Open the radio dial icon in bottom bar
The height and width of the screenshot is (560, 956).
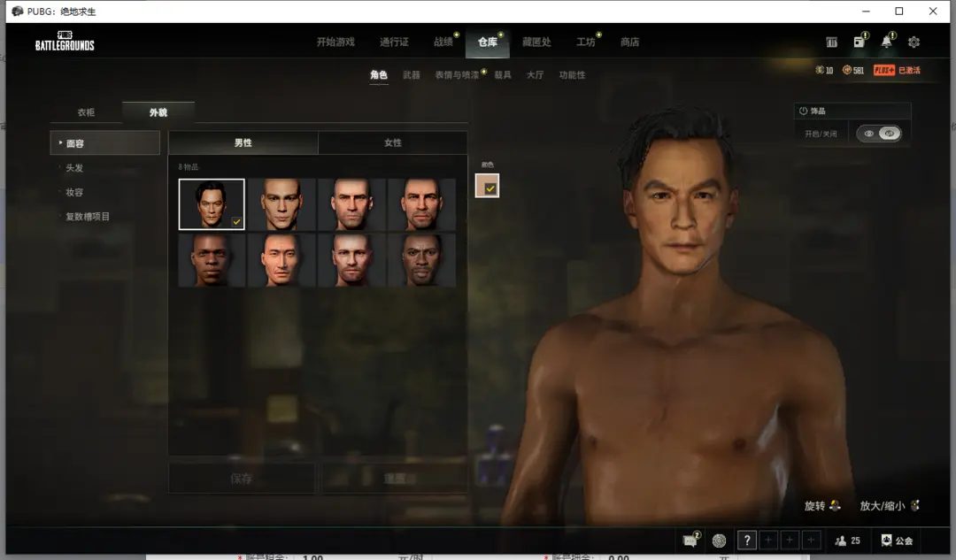tap(720, 541)
